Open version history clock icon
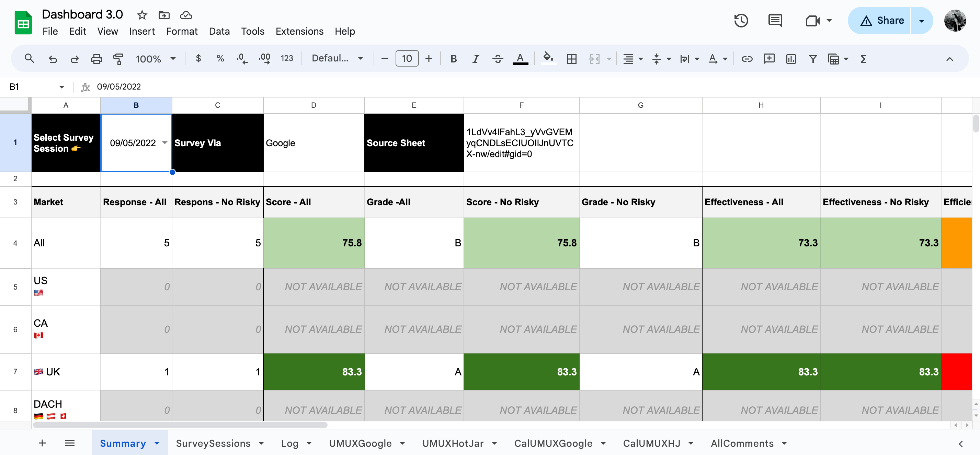Screen dimensions: 980x455 pos(741,21)
